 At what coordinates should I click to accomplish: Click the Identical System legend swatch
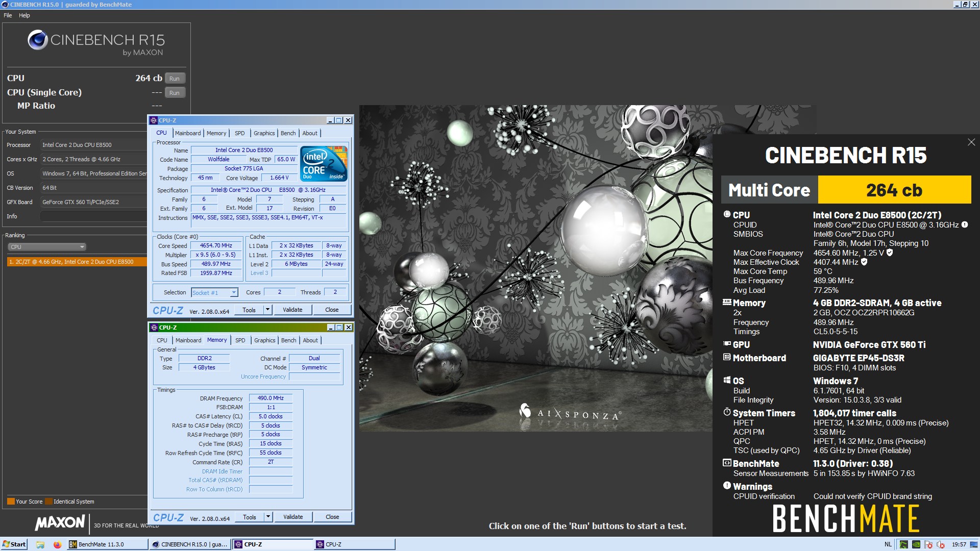[48, 502]
